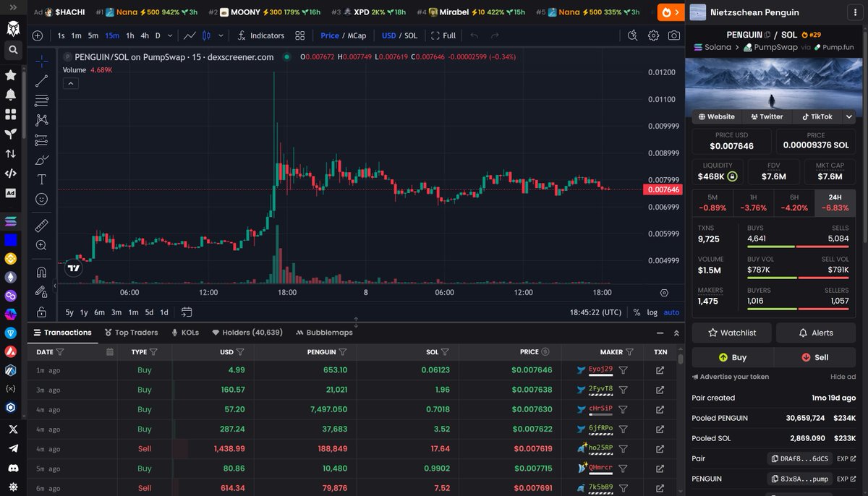Image resolution: width=868 pixels, height=496 pixels.
Task: Open the Alerts button
Action: tap(816, 333)
